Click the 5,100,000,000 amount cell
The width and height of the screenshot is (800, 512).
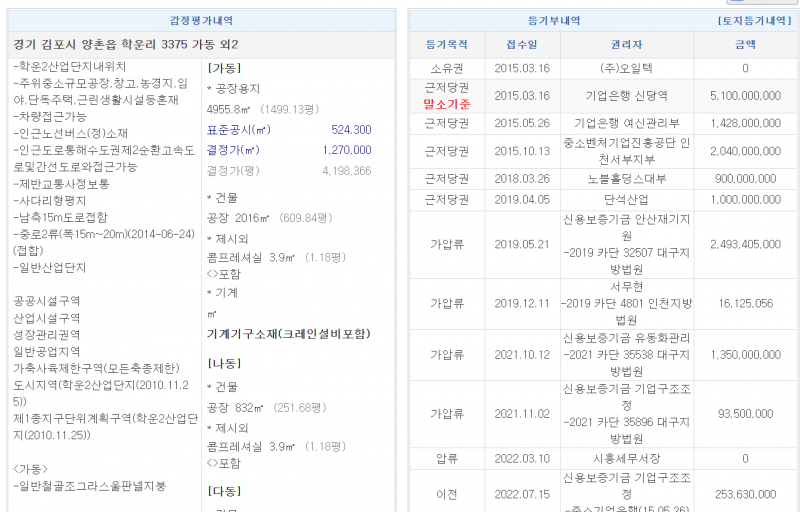pyautogui.click(x=745, y=96)
